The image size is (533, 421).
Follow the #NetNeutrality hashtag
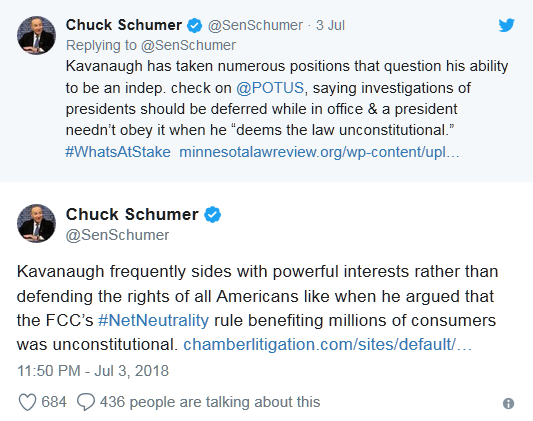pyautogui.click(x=154, y=320)
